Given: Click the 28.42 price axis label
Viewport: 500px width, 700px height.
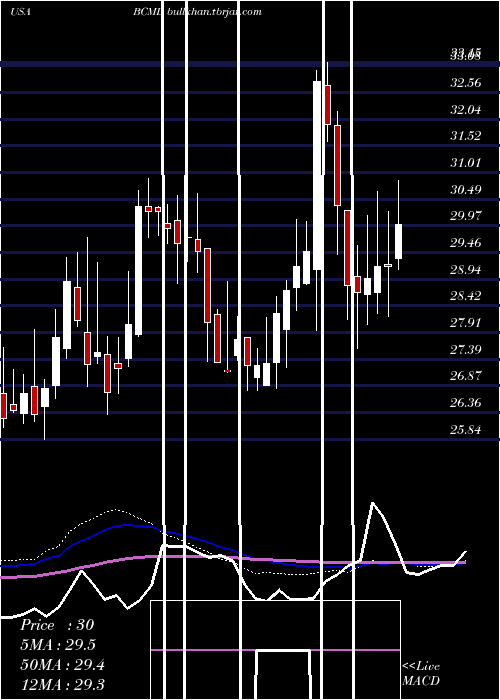Looking at the screenshot, I should coord(466,296).
